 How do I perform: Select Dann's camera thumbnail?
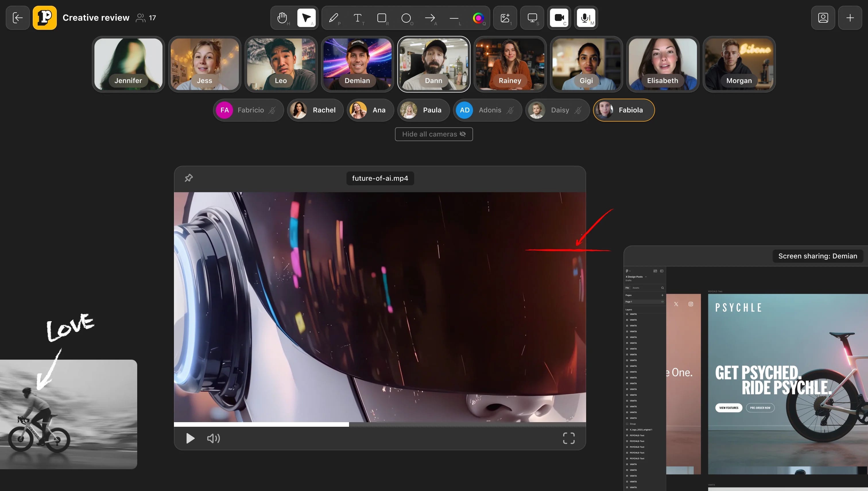click(434, 64)
